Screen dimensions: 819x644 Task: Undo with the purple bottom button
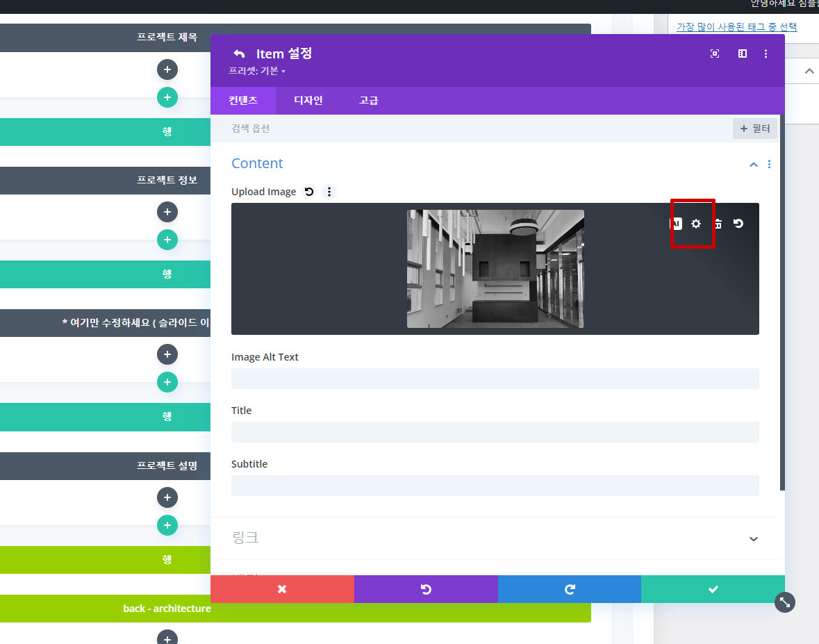[426, 589]
